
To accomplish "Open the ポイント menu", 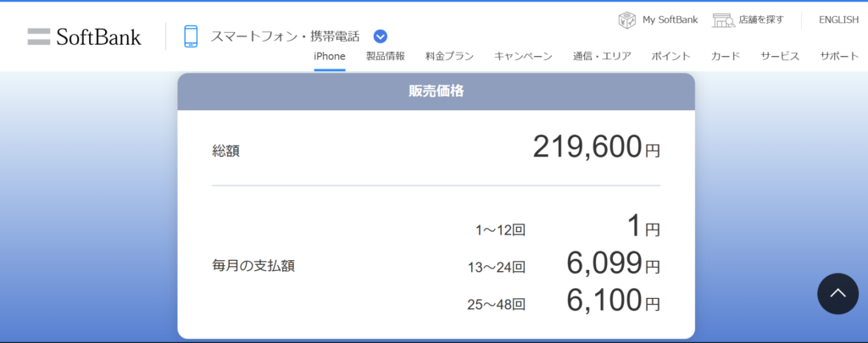I will 670,56.
